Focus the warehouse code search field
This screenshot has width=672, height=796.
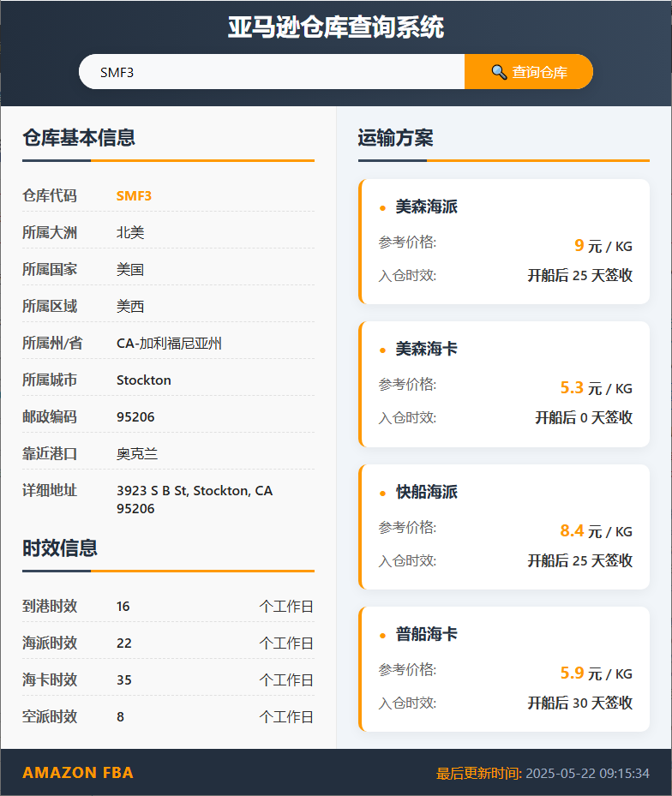pyautogui.click(x=272, y=72)
